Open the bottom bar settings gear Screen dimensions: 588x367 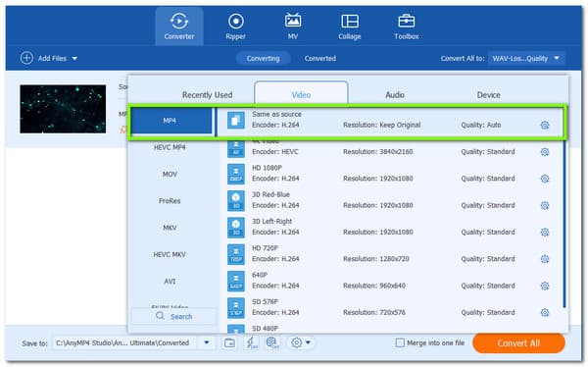[296, 342]
